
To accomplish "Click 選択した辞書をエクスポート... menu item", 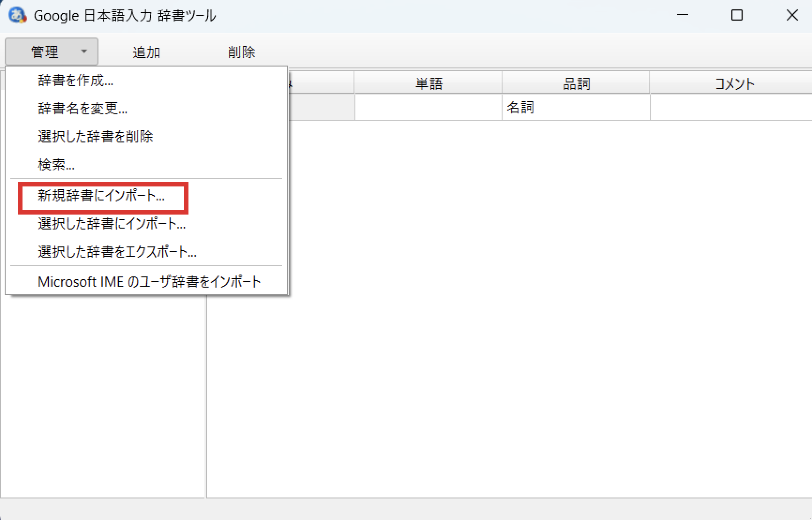I will tap(147, 252).
